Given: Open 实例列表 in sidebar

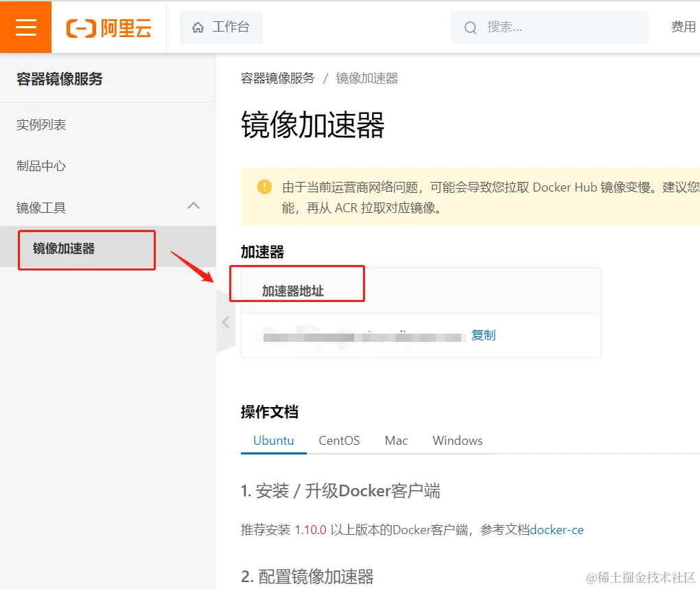Looking at the screenshot, I should [x=41, y=124].
